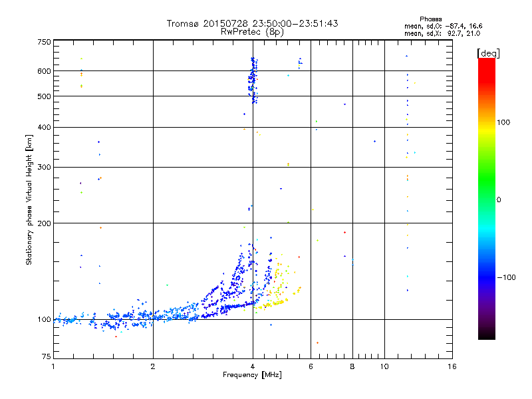Click the dense blue echo cluster at 4 MHz above 500 km
The image size is (532, 399).
coord(253,80)
